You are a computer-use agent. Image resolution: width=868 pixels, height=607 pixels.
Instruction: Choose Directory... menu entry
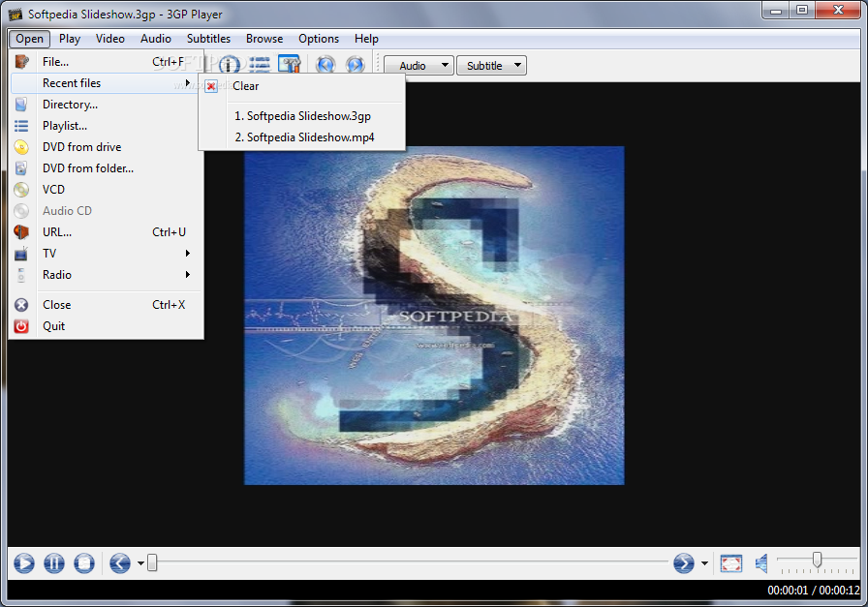106,105
